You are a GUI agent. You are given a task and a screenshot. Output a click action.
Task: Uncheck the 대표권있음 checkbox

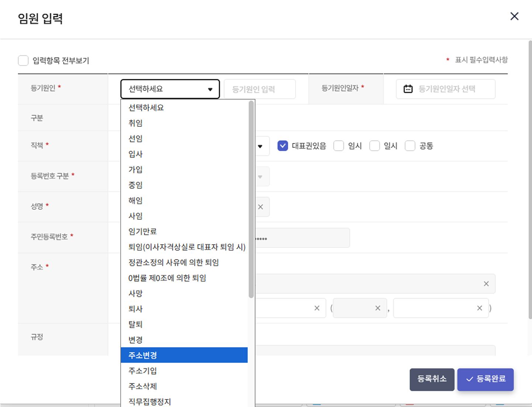[283, 146]
